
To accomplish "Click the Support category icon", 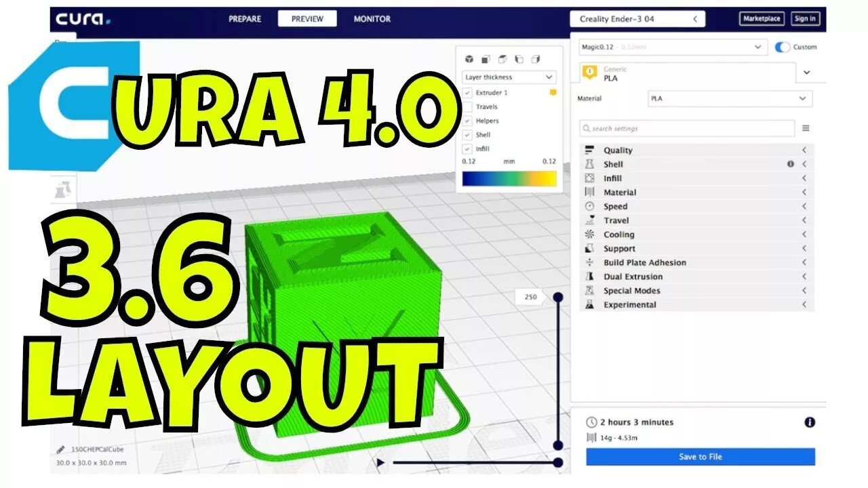I will point(589,248).
